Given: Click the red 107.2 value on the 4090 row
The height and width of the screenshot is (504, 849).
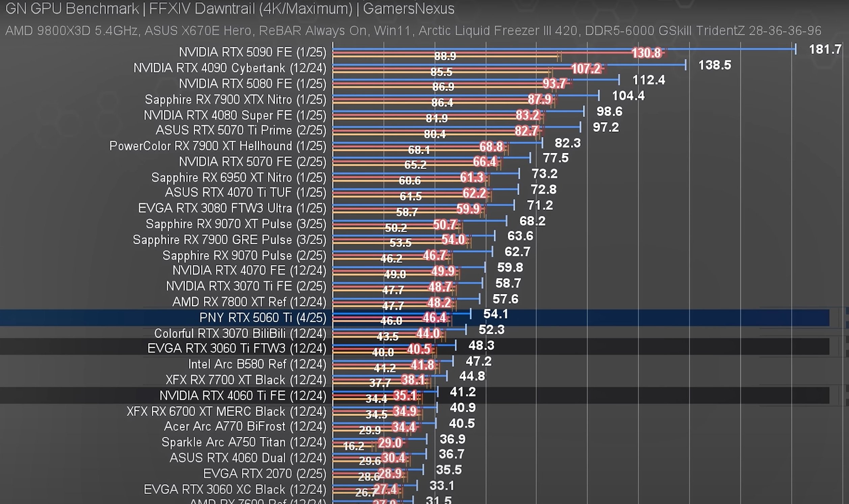Looking at the screenshot, I should pos(586,69).
